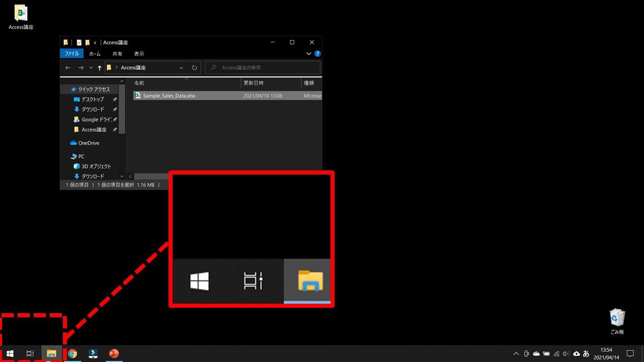Toggle the Japanese IME input mode indicator
The width and height of the screenshot is (644, 362).
coord(586,353)
